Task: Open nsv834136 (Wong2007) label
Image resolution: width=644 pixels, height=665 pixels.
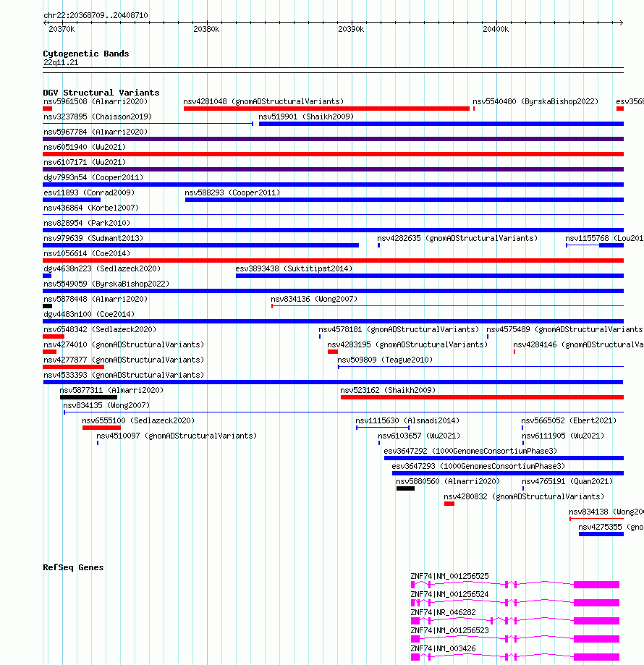Action: [x=314, y=299]
